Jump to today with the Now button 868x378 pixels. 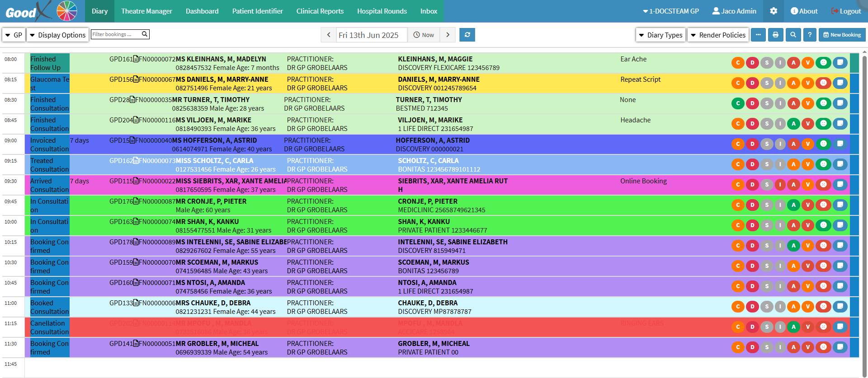424,35
